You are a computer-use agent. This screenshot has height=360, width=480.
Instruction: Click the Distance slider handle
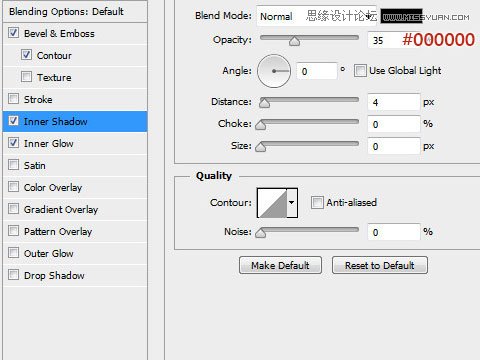(264, 103)
